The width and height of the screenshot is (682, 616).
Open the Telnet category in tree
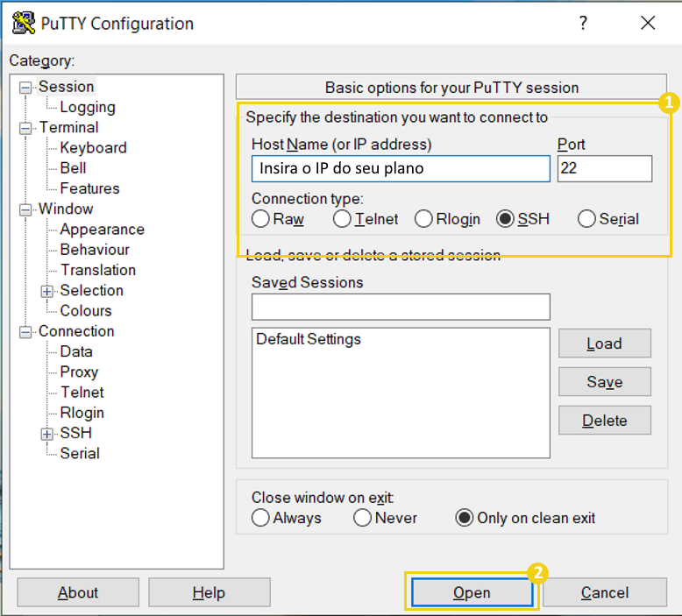[x=82, y=393]
